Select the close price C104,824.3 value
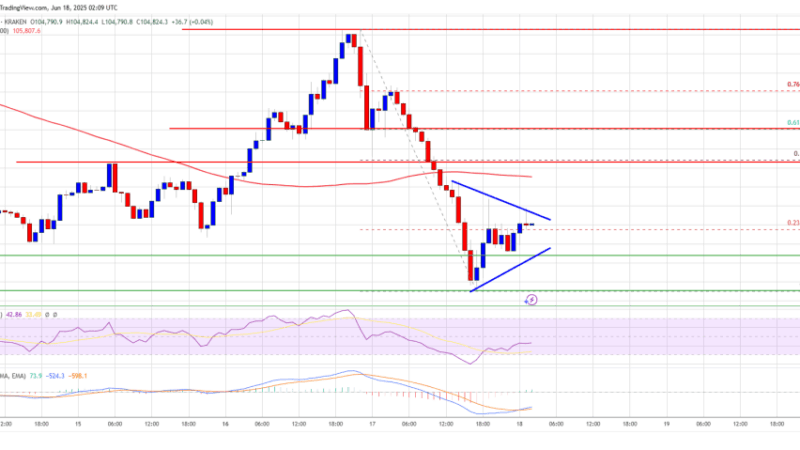 tap(152, 22)
